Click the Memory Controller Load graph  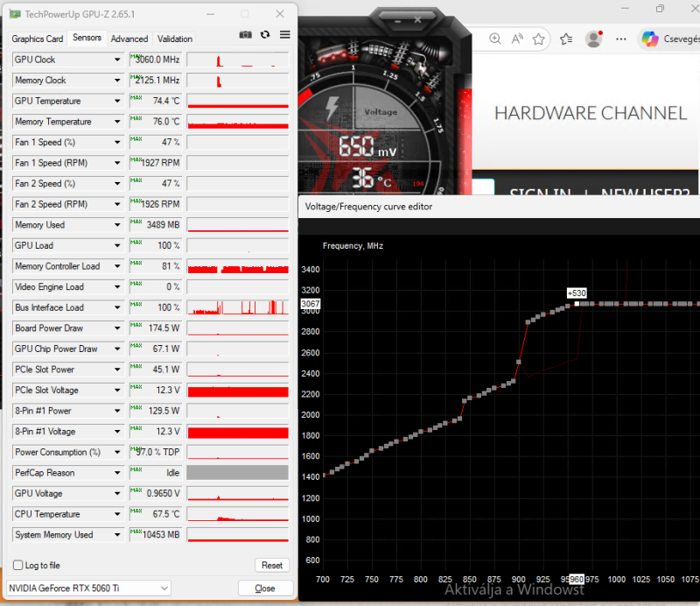pyautogui.click(x=238, y=266)
